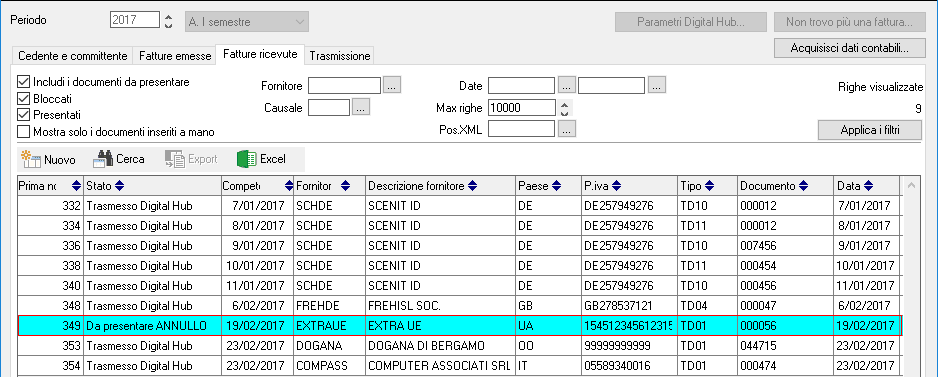
Task: Focus the Periodo year field
Action: (135, 20)
